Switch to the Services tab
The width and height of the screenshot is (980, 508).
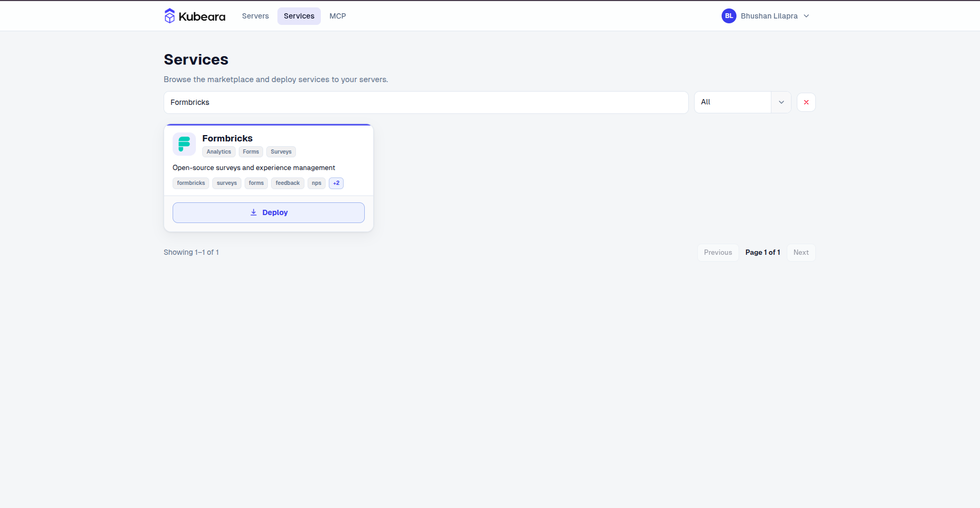299,16
